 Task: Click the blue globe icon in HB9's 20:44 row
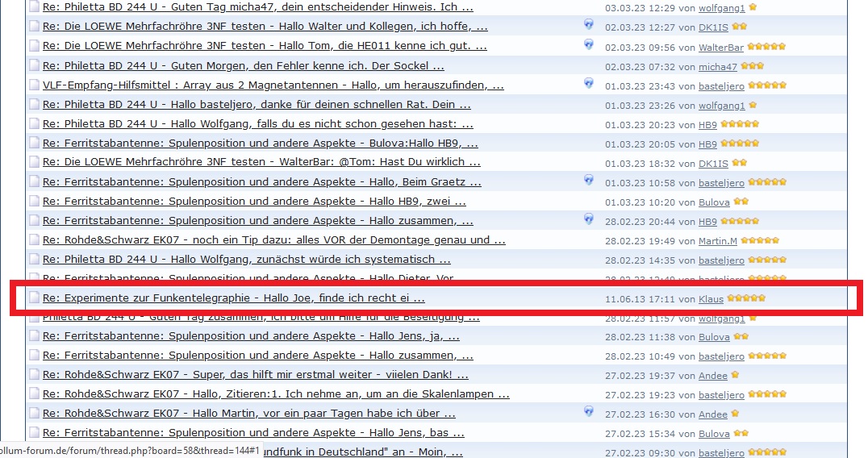click(589, 219)
